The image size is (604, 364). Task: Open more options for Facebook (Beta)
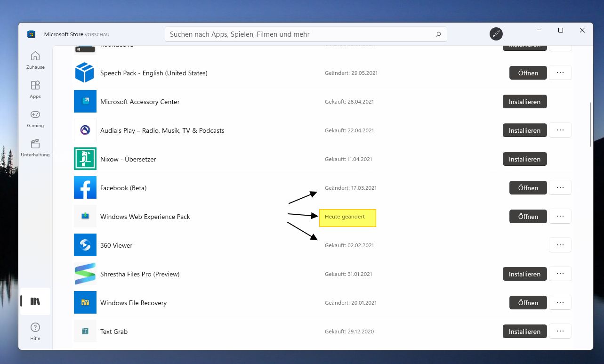coord(560,187)
